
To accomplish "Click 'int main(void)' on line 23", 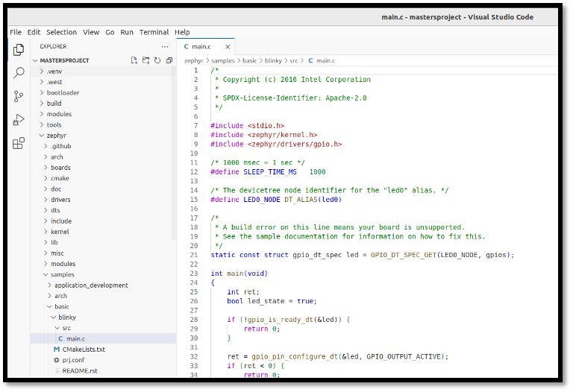I will [x=239, y=274].
